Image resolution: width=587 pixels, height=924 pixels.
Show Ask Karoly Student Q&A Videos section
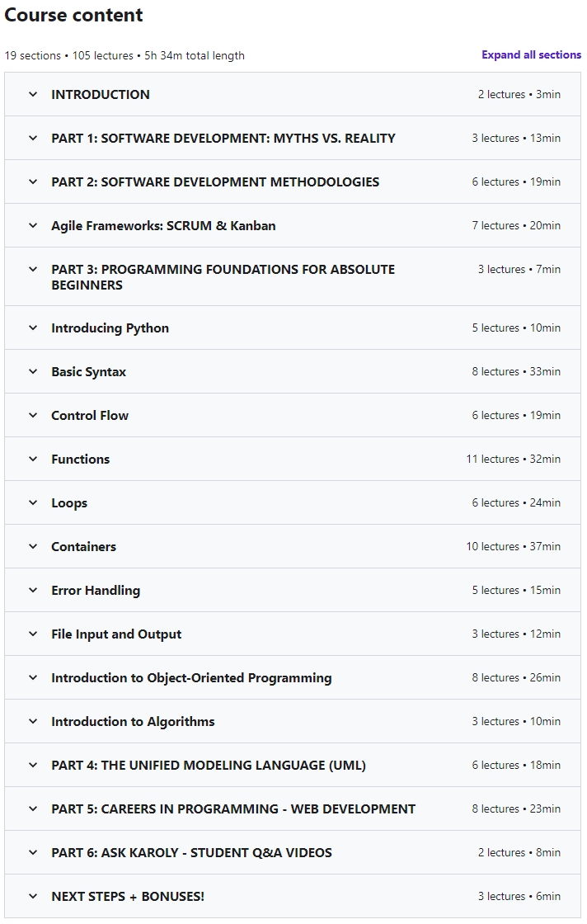coord(191,852)
